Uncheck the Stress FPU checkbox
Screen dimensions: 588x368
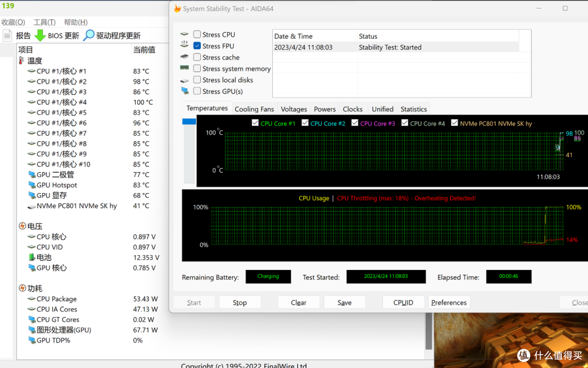[x=197, y=45]
